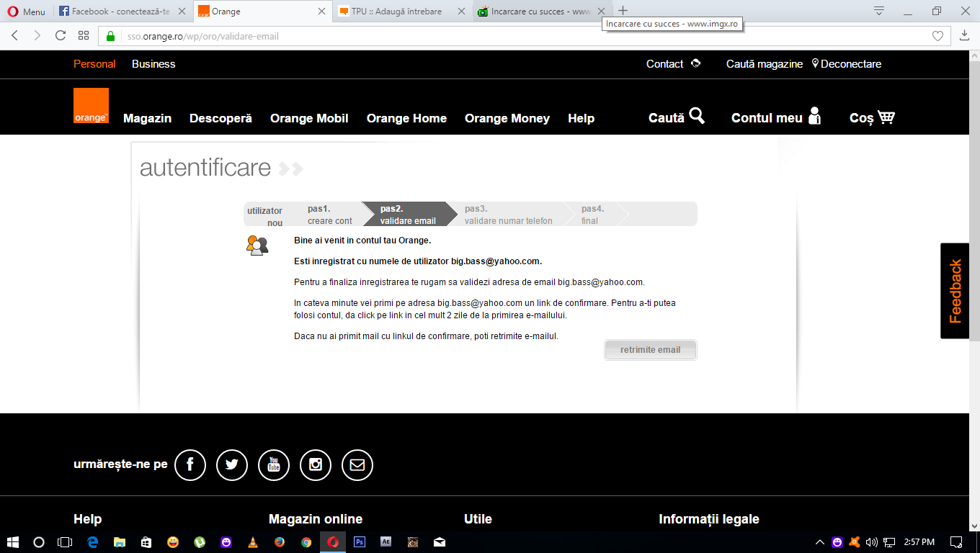This screenshot has height=553, width=980.
Task: Reload the page with the refresh button
Action: [61, 36]
